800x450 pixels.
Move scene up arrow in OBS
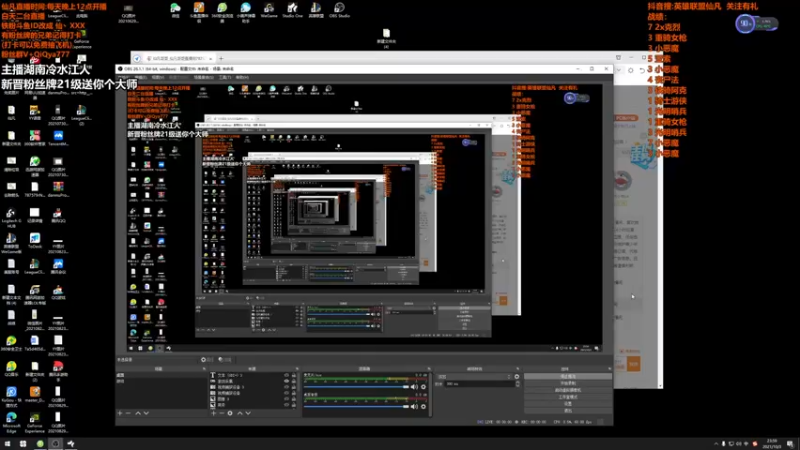coord(137,413)
